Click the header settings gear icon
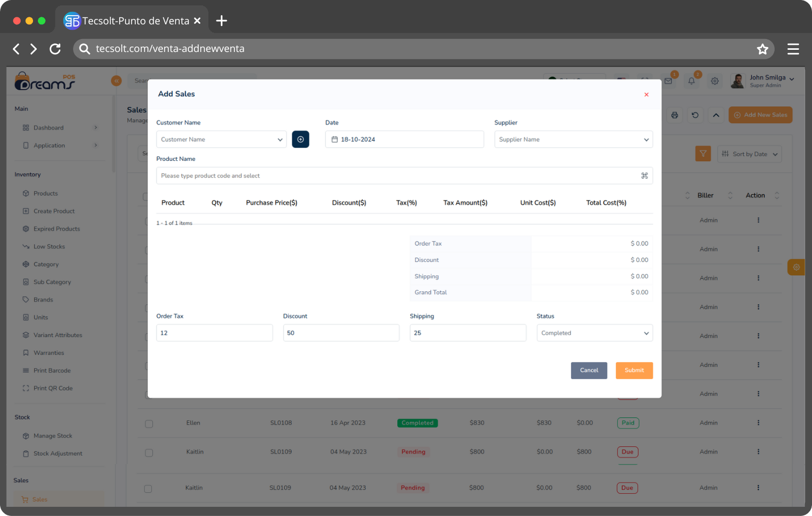The height and width of the screenshot is (516, 812). 715,81
